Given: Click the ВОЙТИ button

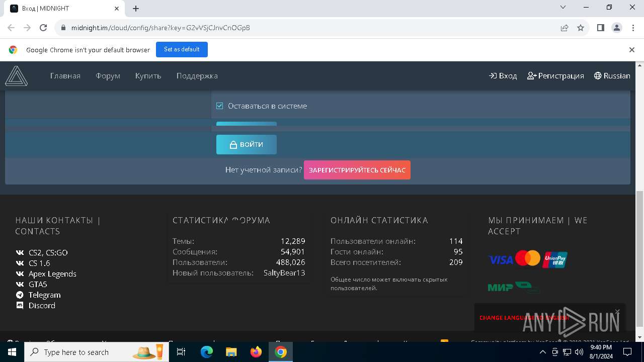Looking at the screenshot, I should click(247, 144).
